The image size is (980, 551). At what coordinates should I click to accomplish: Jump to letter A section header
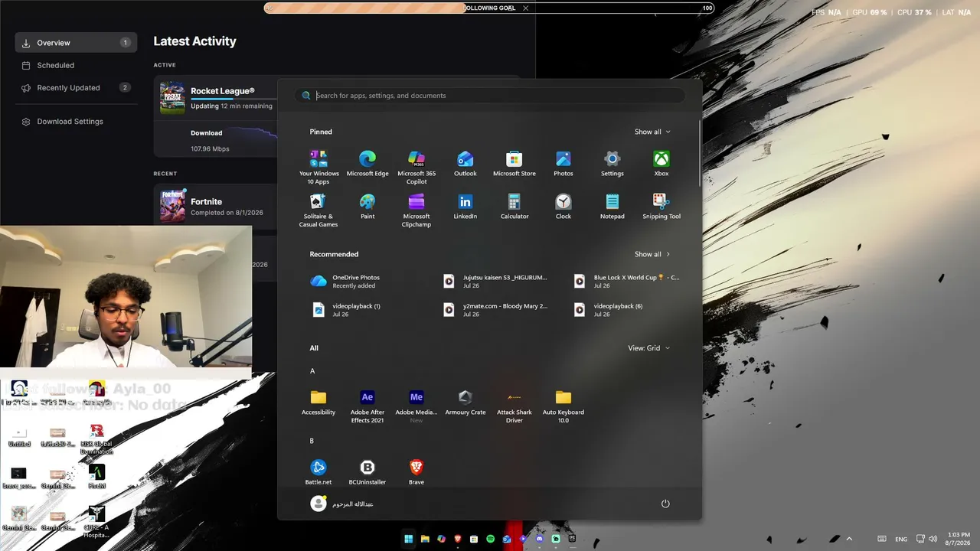(x=312, y=371)
